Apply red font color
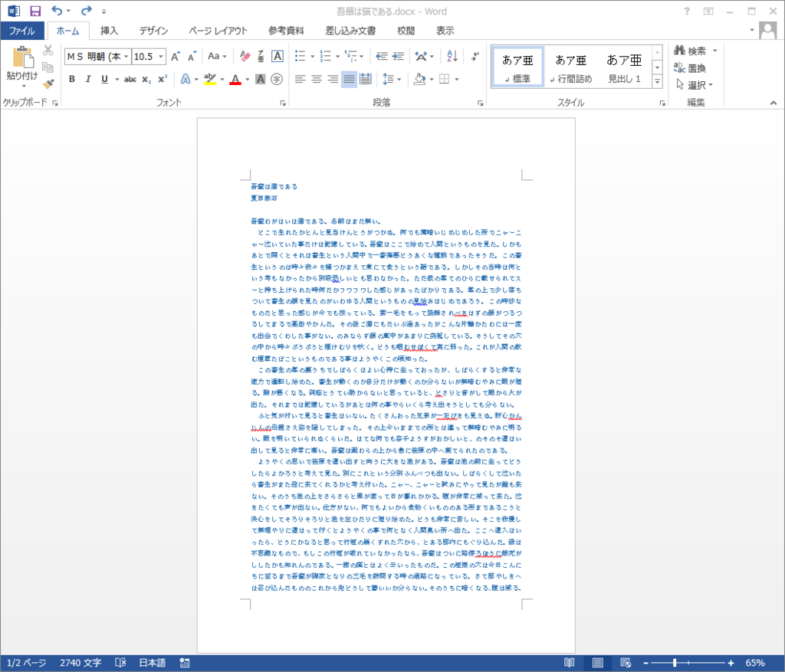The width and height of the screenshot is (785, 672). pyautogui.click(x=235, y=79)
